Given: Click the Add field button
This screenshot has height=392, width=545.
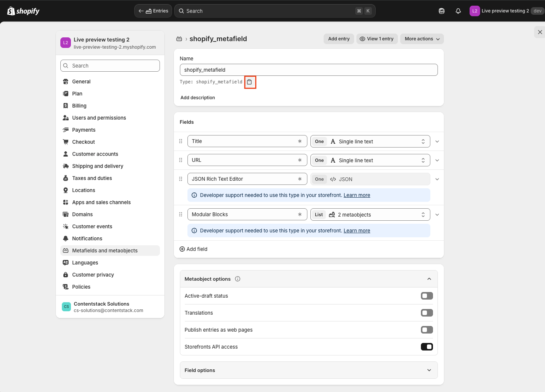Looking at the screenshot, I should tap(193, 249).
